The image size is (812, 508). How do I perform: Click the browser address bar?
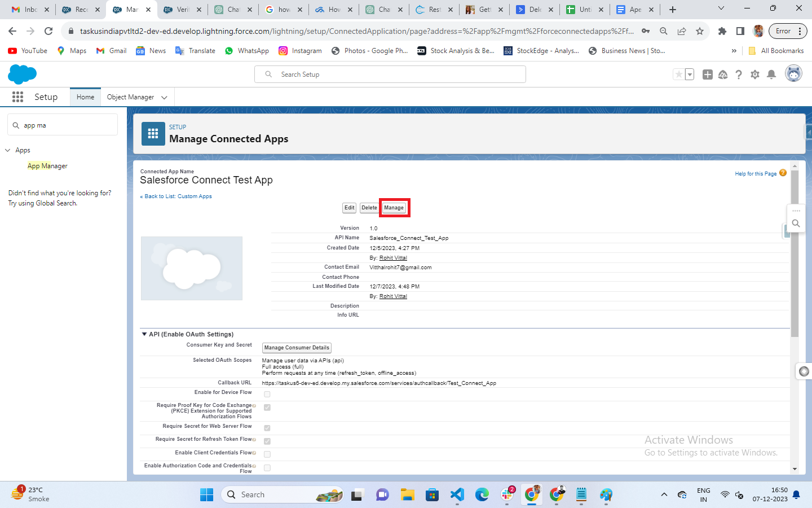357,31
